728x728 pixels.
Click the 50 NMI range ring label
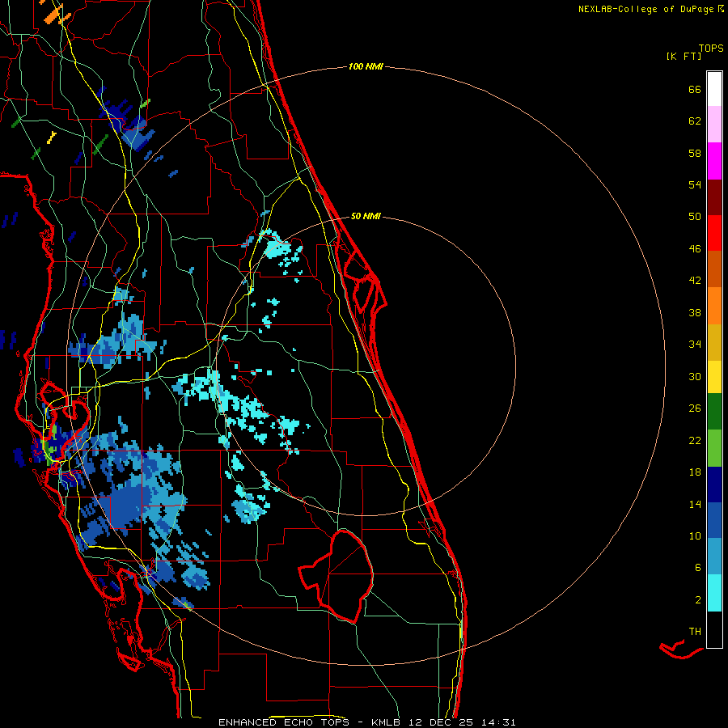click(x=366, y=216)
